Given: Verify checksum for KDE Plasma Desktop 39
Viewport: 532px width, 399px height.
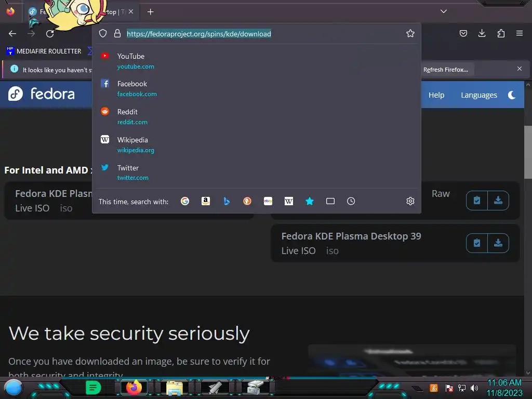Looking at the screenshot, I should (477, 243).
